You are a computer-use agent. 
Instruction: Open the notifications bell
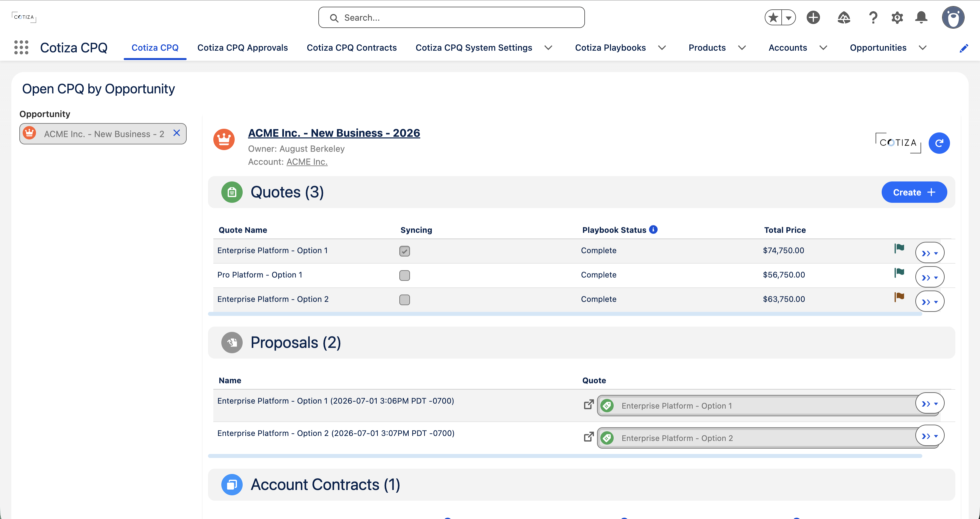click(x=921, y=18)
